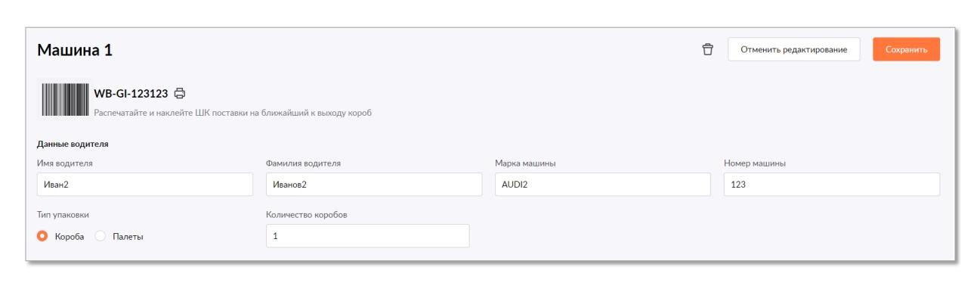Viewport: 980px width, 286px height.
Task: Focus the Имя водителя field containing Иван2
Action: 144,184
